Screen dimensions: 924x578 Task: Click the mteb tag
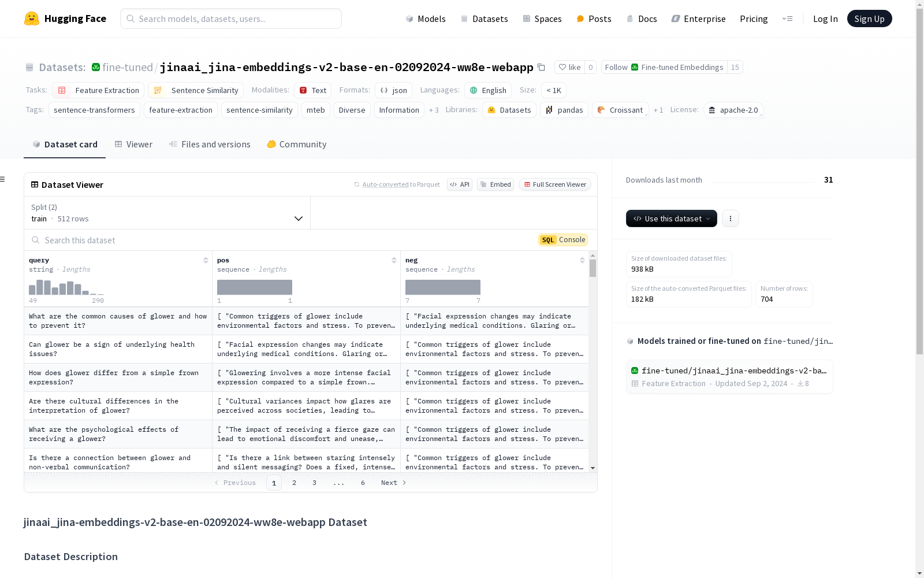(x=316, y=110)
